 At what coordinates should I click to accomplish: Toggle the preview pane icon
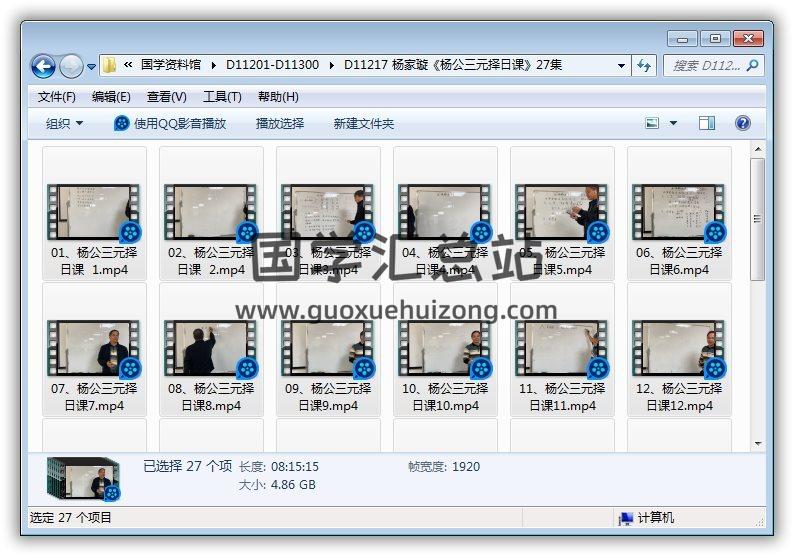click(706, 123)
